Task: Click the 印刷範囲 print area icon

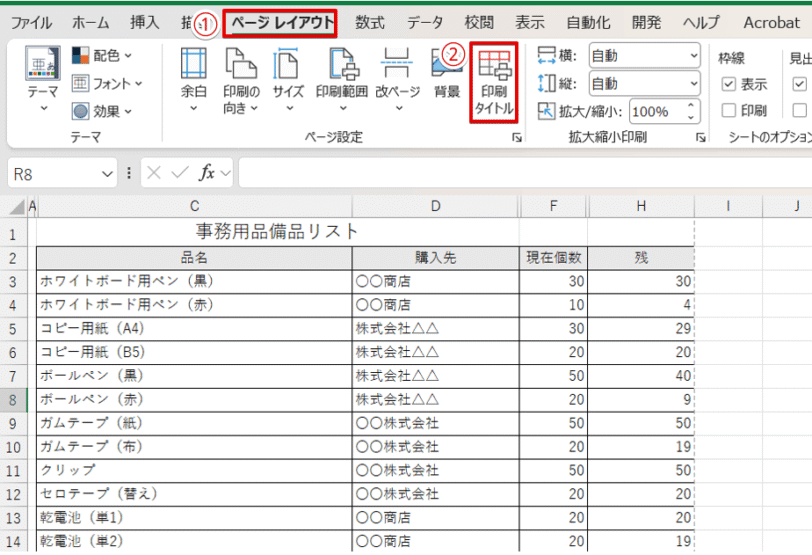Action: click(x=342, y=63)
